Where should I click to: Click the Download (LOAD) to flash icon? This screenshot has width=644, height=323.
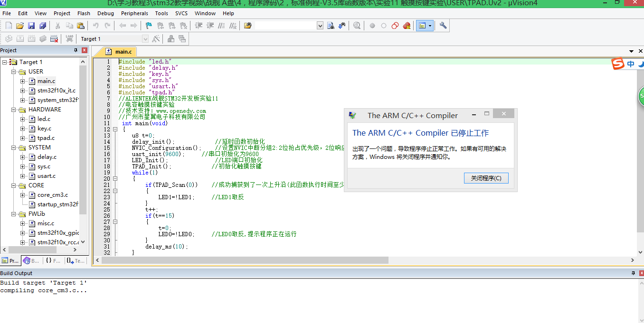pos(69,39)
